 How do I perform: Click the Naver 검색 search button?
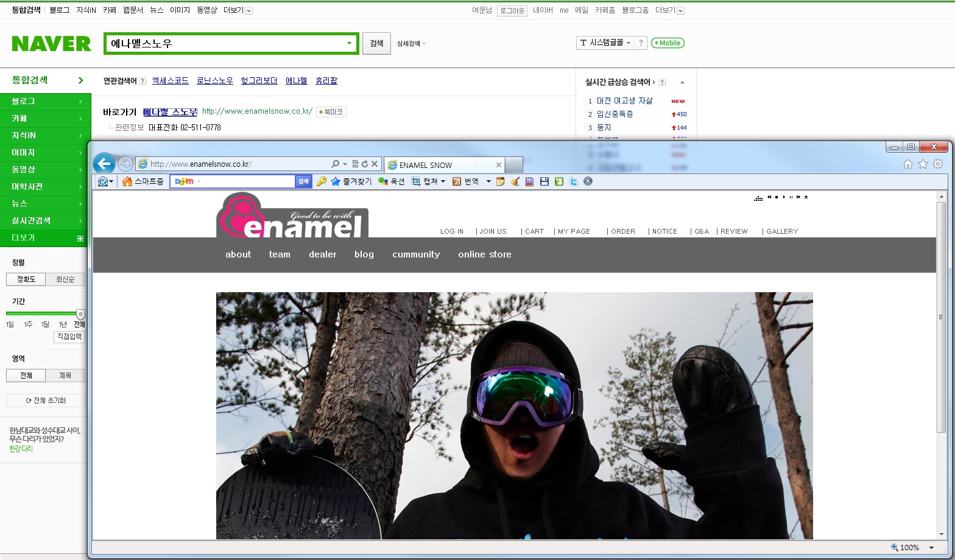(376, 43)
